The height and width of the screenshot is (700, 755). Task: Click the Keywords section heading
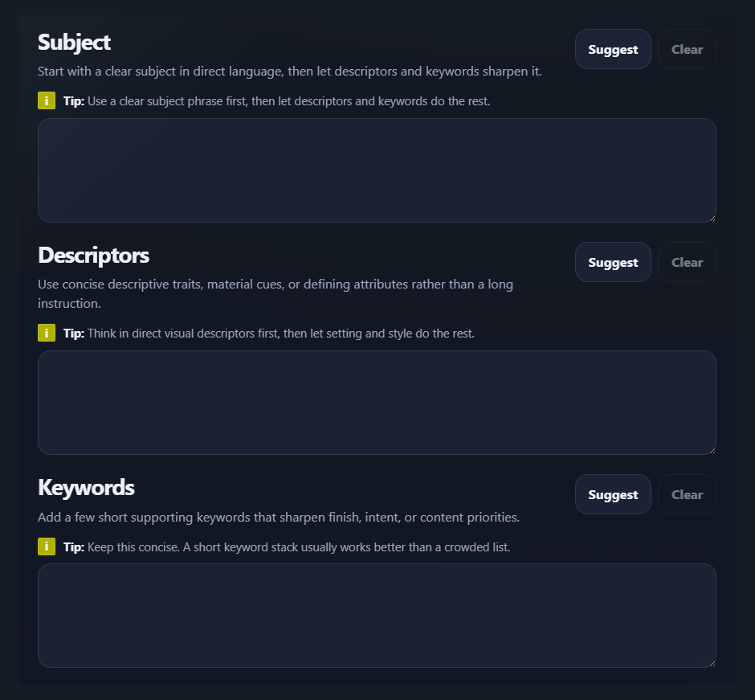[x=87, y=488]
